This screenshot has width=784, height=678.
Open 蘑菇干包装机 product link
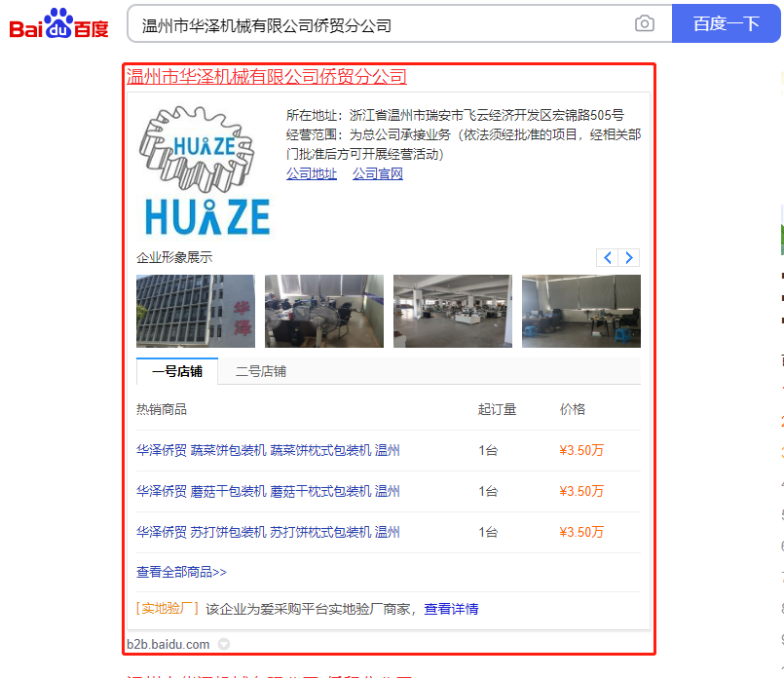pyautogui.click(x=268, y=492)
